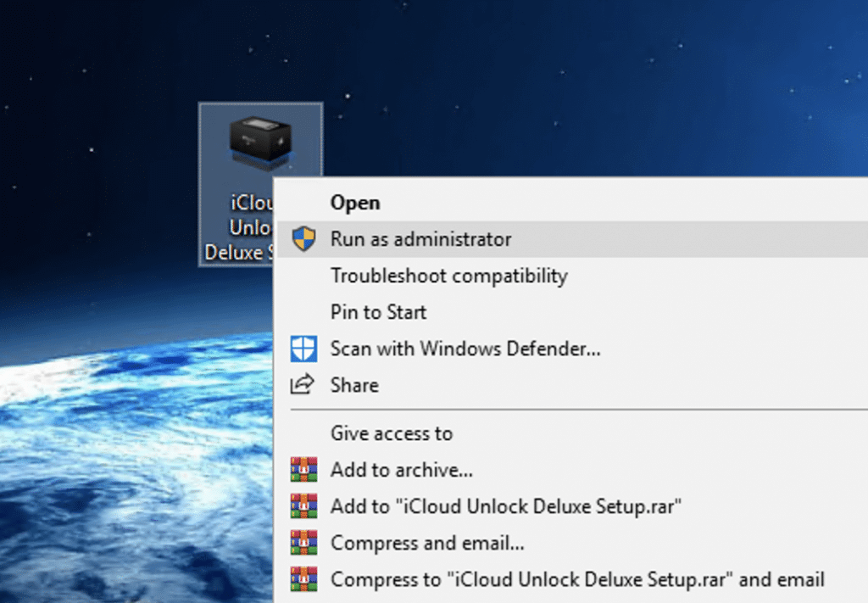Click WinRAR icon beside Compress to rar and email
The width and height of the screenshot is (868, 603).
(303, 579)
